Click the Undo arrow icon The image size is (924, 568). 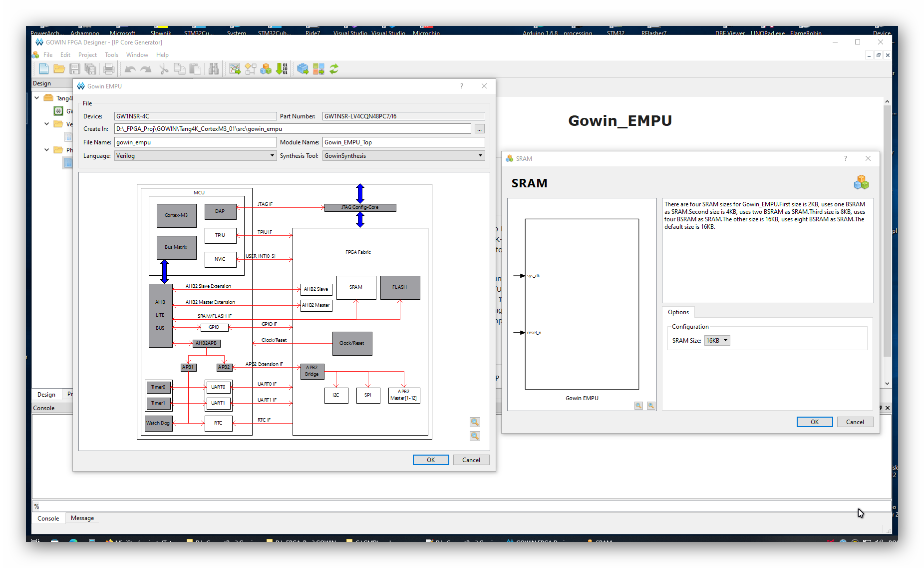(130, 69)
